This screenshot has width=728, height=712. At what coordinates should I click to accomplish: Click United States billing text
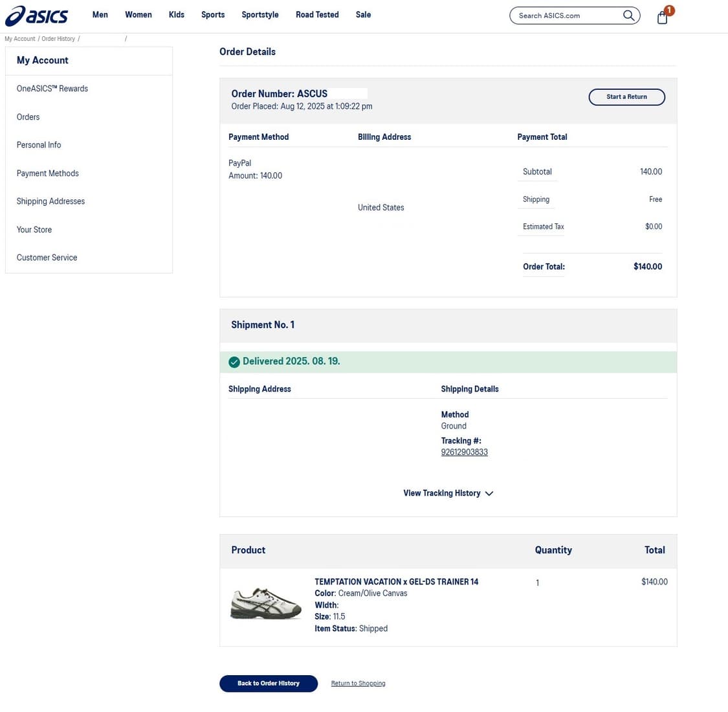pyautogui.click(x=381, y=208)
